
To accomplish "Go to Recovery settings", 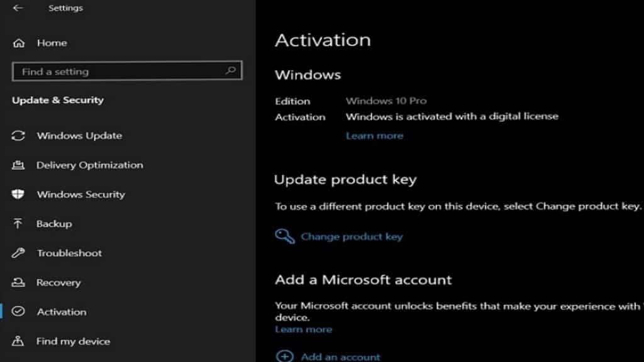I will point(58,282).
